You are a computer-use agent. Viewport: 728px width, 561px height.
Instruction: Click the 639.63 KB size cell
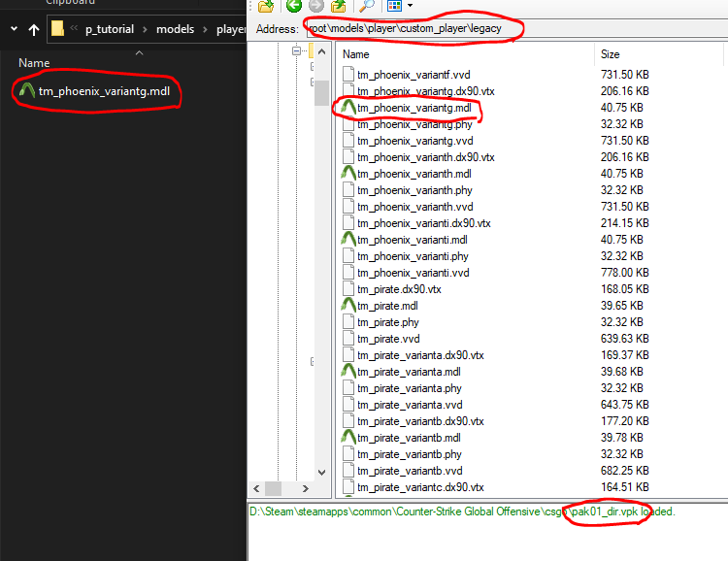(624, 339)
